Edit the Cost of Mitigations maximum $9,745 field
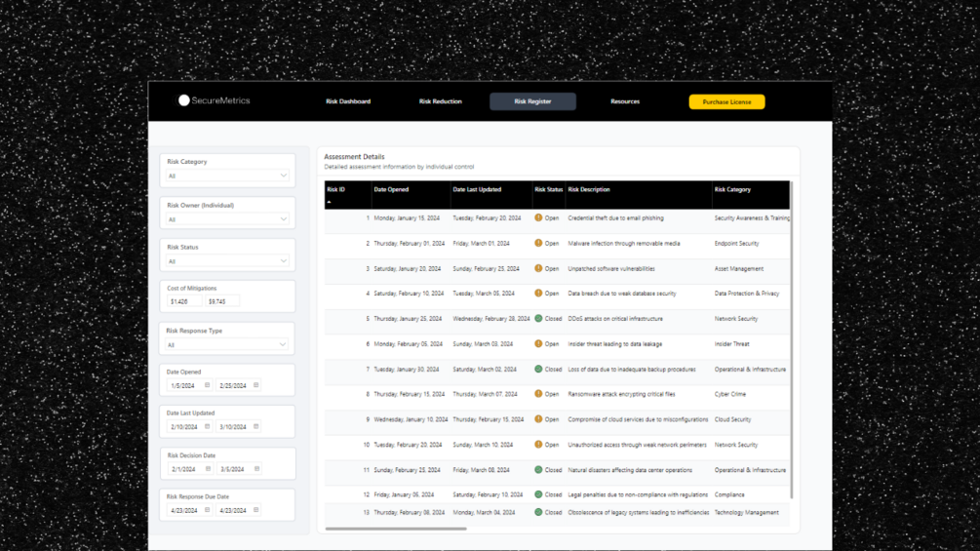980x551 pixels. click(x=222, y=301)
